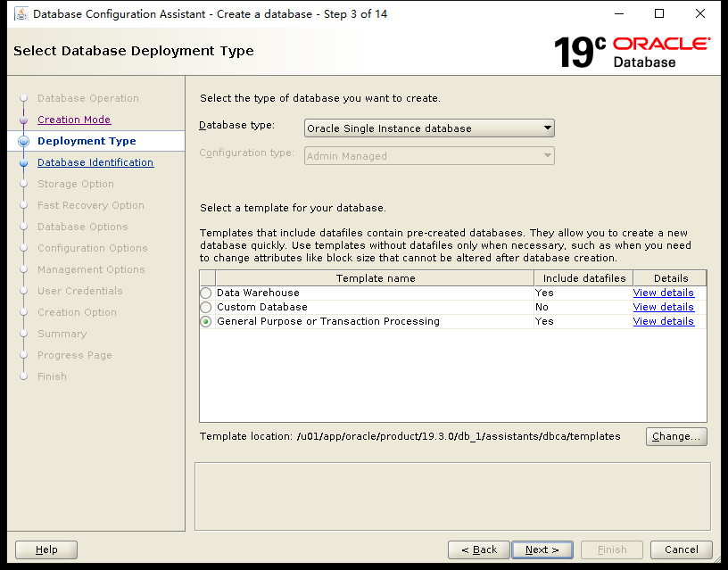Click the Deployment Type step bullet icon
The height and width of the screenshot is (570, 728).
[x=24, y=141]
